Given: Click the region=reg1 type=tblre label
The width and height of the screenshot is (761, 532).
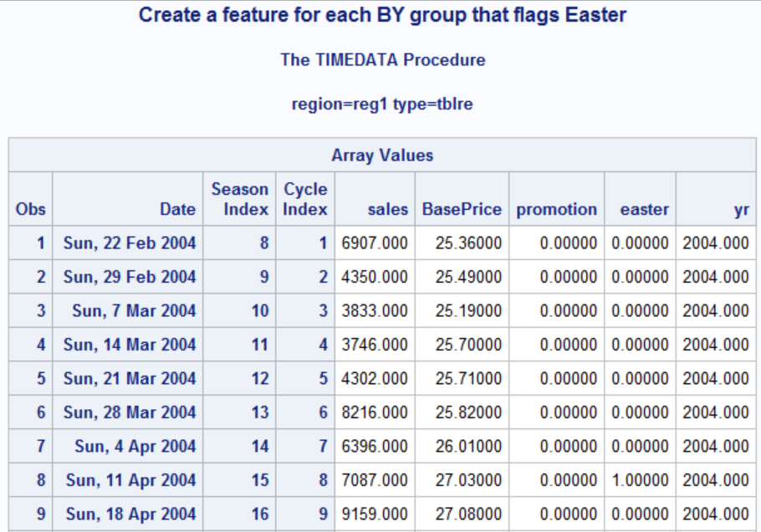Looking at the screenshot, I should pos(382,104).
